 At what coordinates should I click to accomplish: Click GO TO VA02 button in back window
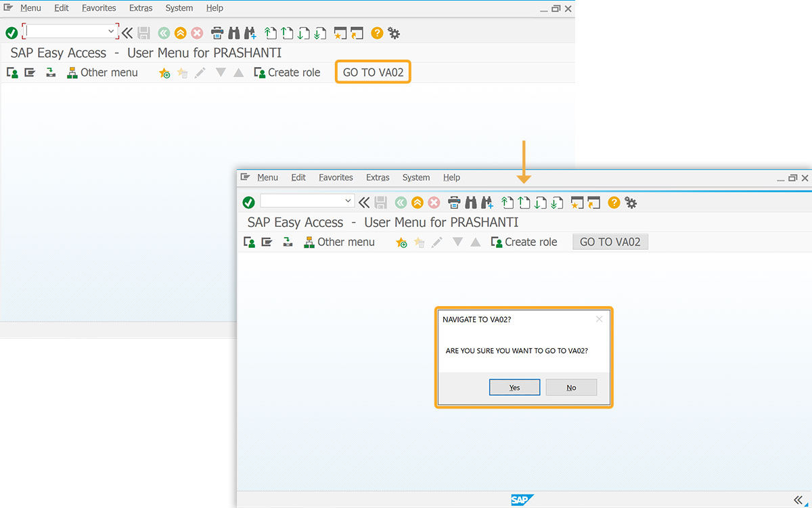(373, 72)
